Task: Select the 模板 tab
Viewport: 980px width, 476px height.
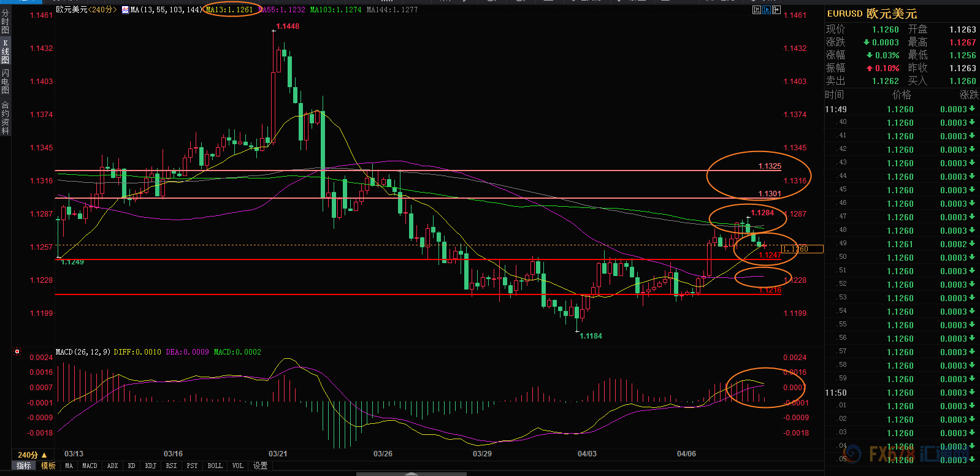Action: [48, 466]
